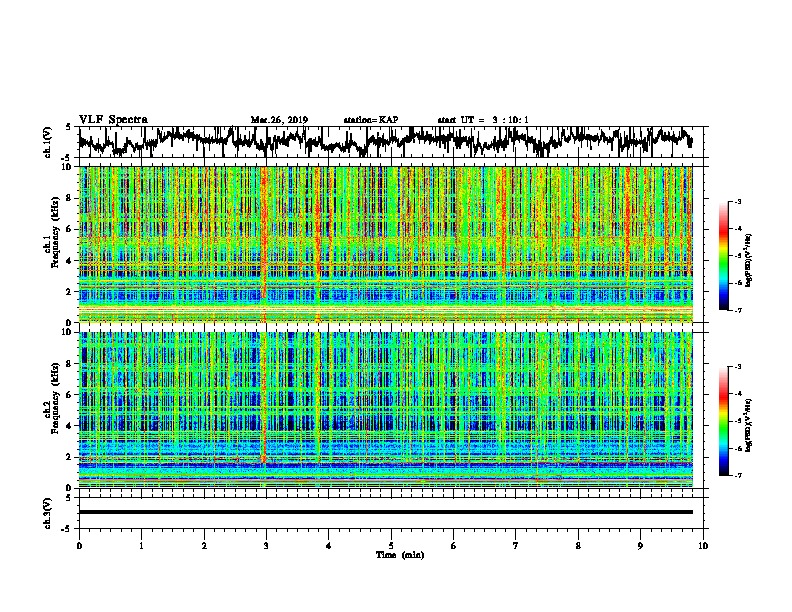The image size is (792, 612).
Task: Click the red burst near 3 min in ch.1 spectrogram
Action: [x=264, y=232]
